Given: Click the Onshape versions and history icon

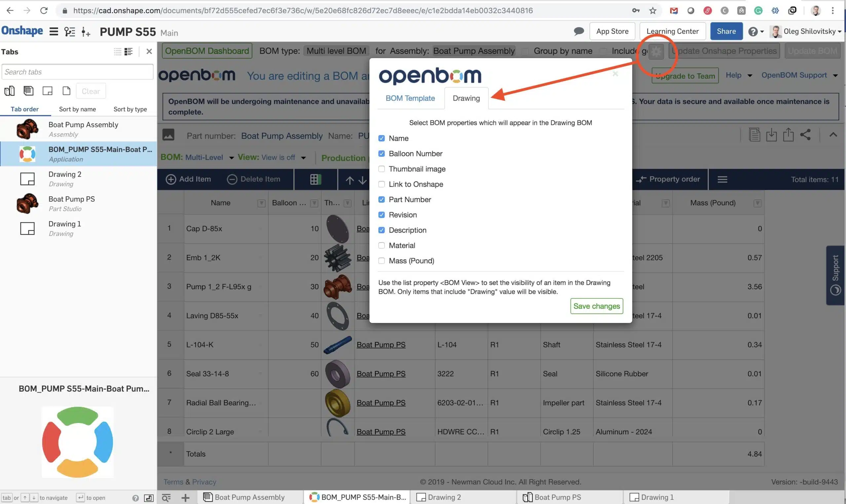Looking at the screenshot, I should (x=70, y=32).
